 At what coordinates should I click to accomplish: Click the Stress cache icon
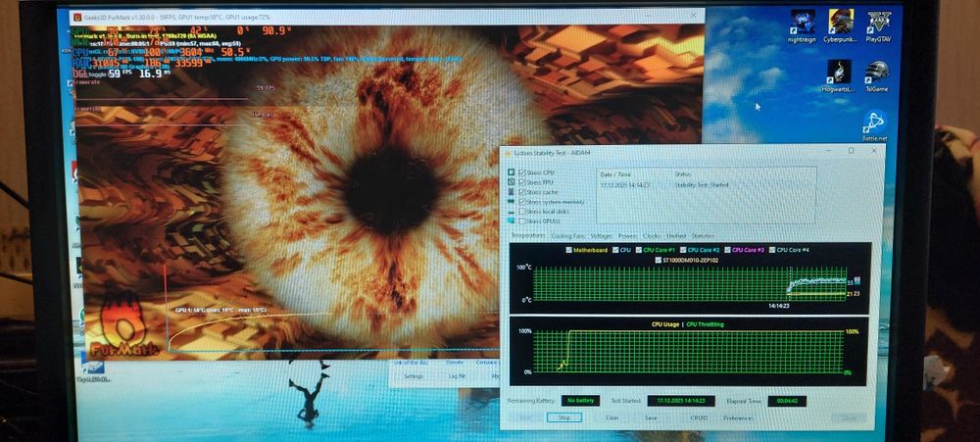[x=512, y=192]
